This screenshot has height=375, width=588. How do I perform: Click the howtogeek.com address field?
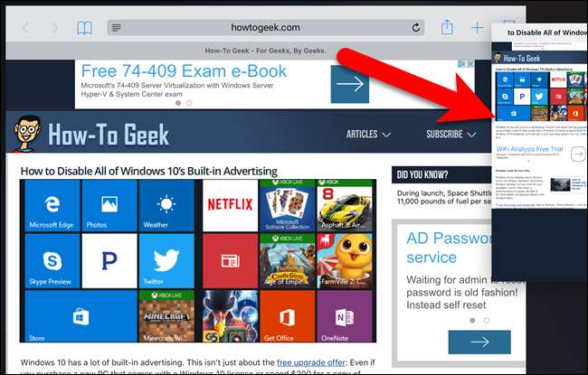[265, 27]
